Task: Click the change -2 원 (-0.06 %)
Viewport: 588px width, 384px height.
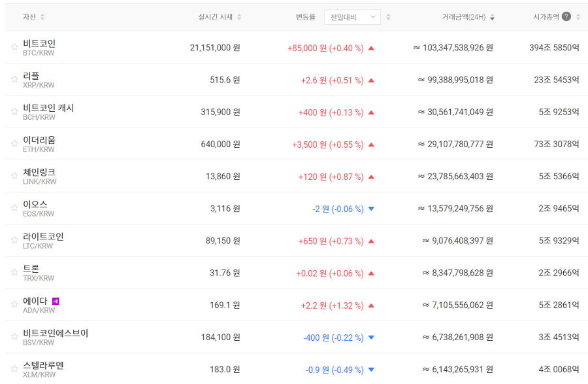Action: pyautogui.click(x=338, y=209)
